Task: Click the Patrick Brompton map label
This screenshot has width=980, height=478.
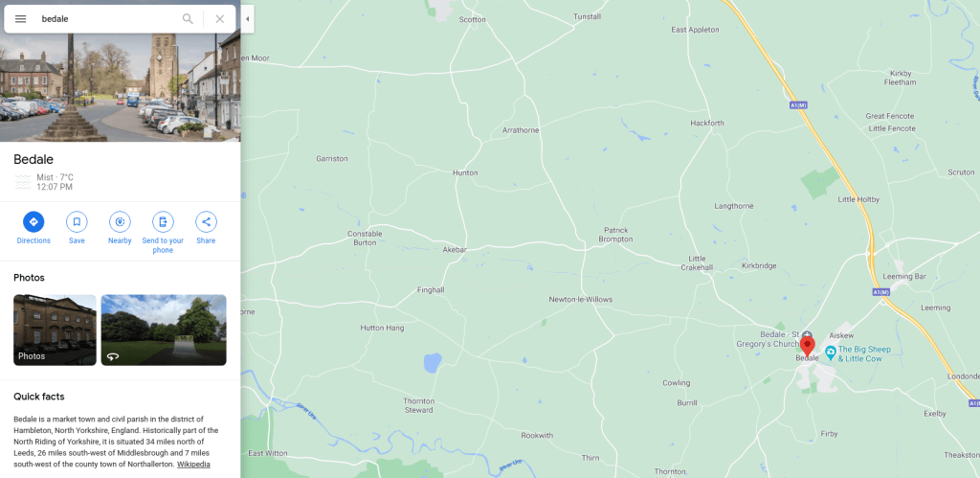Action: click(x=615, y=235)
